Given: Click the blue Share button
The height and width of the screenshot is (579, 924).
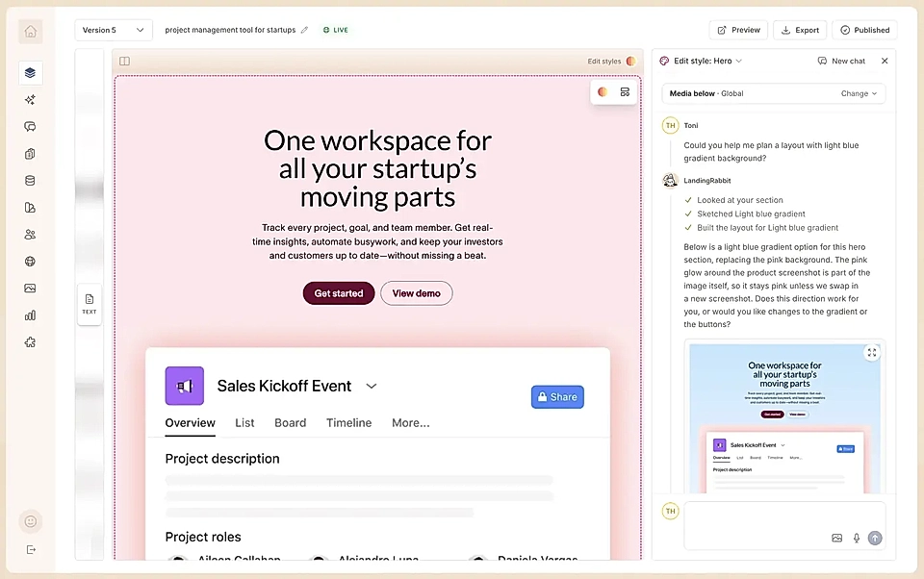Looking at the screenshot, I should pyautogui.click(x=557, y=397).
